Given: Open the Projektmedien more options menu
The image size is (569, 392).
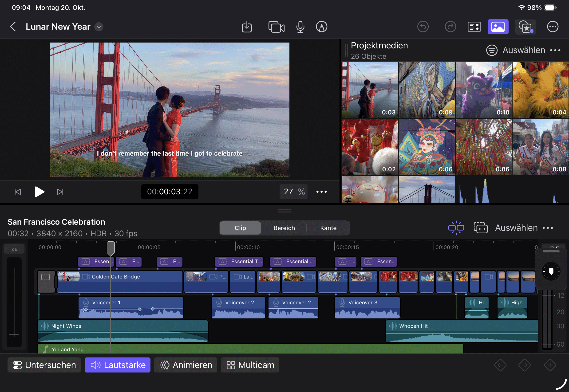Looking at the screenshot, I should tap(555, 50).
